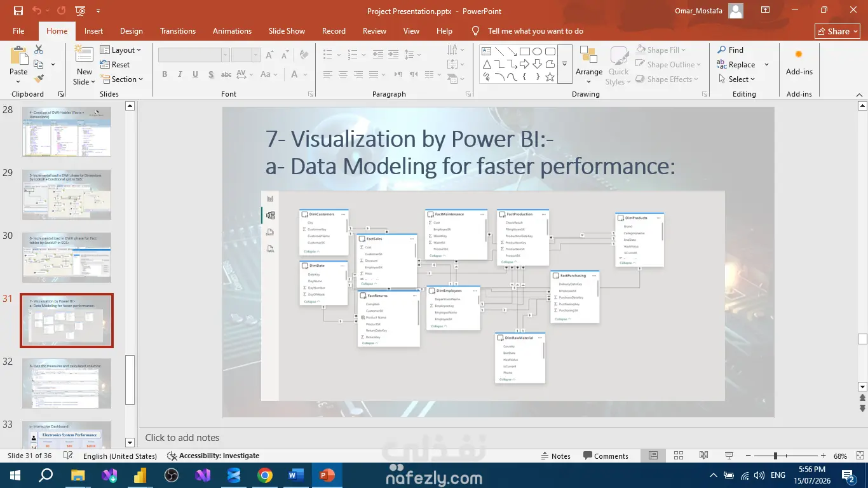Open Microsoft Word from the taskbar
The width and height of the screenshot is (868, 488).
[296, 475]
